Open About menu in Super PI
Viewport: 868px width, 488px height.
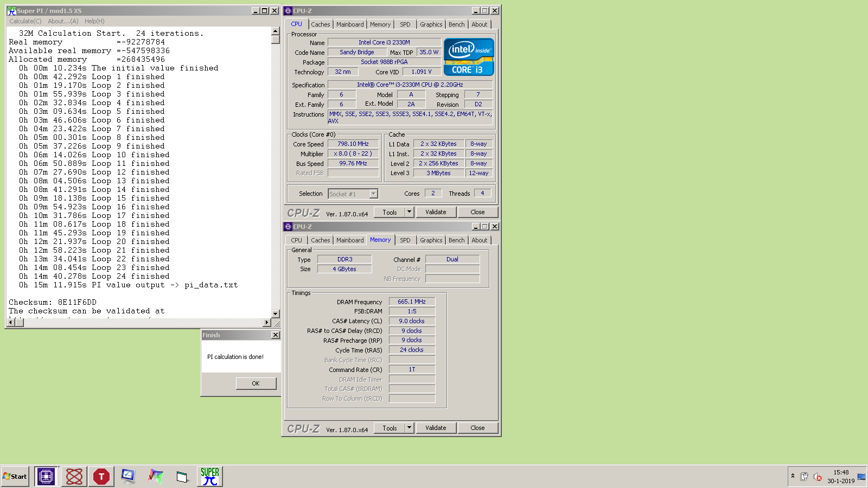(x=63, y=21)
